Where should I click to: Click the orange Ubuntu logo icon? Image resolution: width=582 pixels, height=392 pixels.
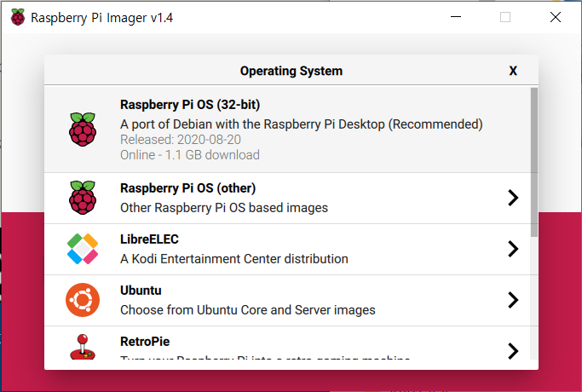pyautogui.click(x=83, y=300)
